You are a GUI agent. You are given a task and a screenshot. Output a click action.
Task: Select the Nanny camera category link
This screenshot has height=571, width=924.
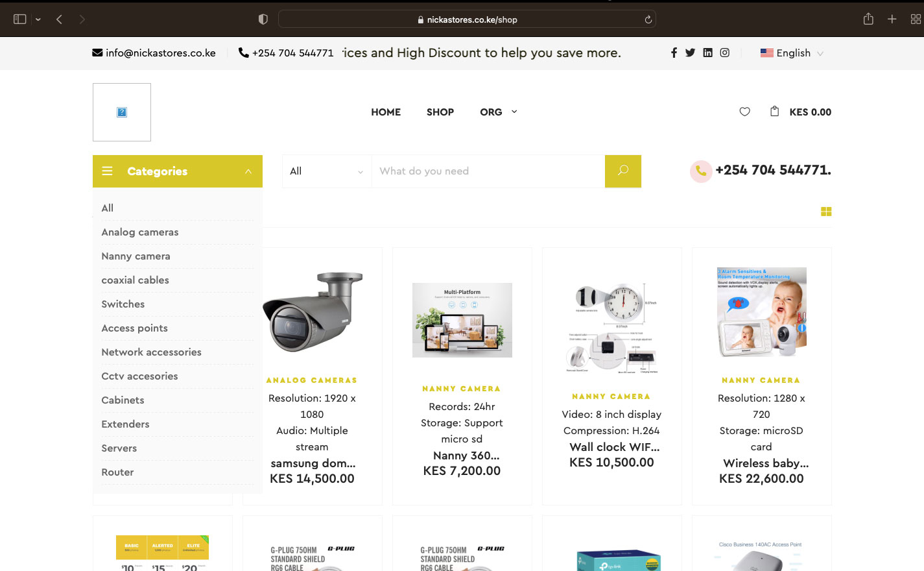click(136, 256)
